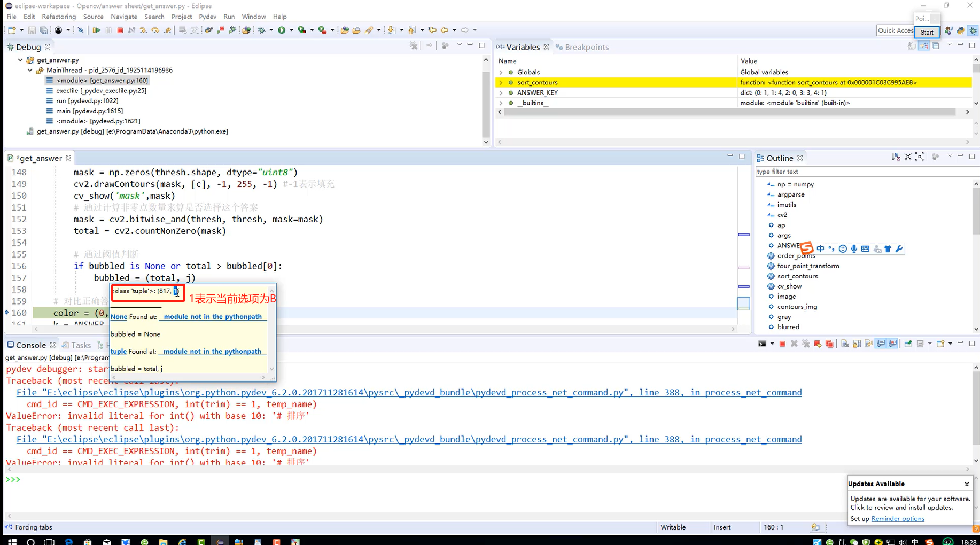Screen dimensions: 980x545
Task: Click Clear Console icon in console toolbar
Action: click(x=845, y=344)
